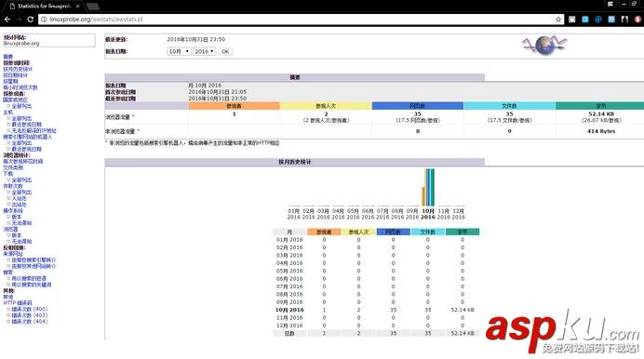Click the browser forward arrow

tap(19, 20)
